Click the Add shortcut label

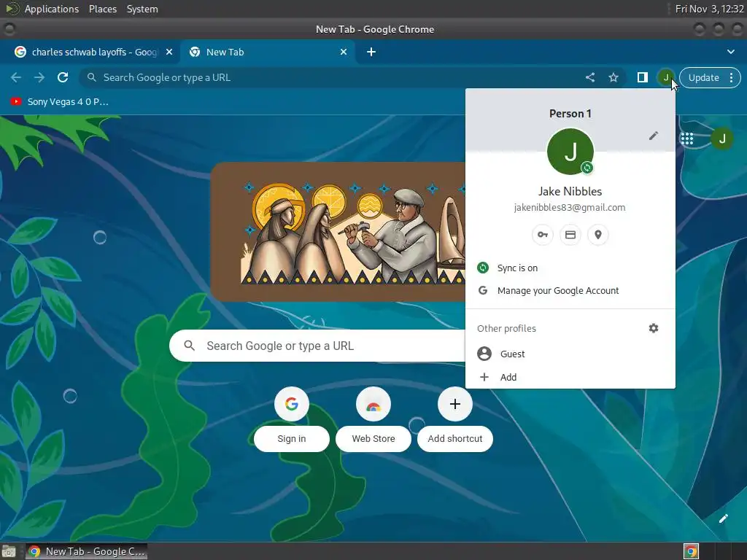[455, 438]
